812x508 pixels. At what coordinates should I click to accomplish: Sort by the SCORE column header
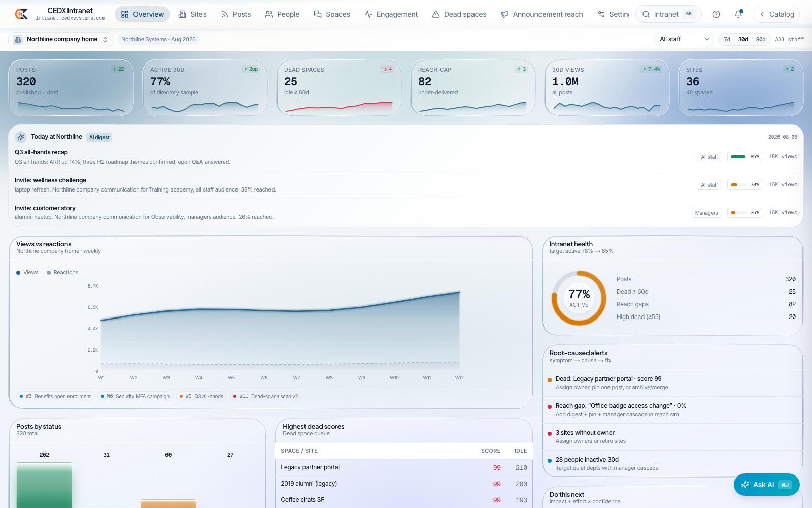click(x=491, y=451)
